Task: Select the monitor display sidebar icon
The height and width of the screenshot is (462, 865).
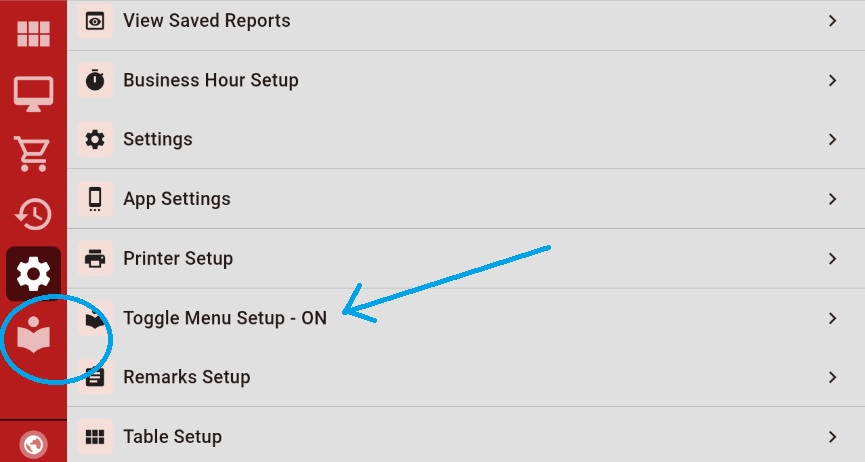Action: pyautogui.click(x=33, y=93)
